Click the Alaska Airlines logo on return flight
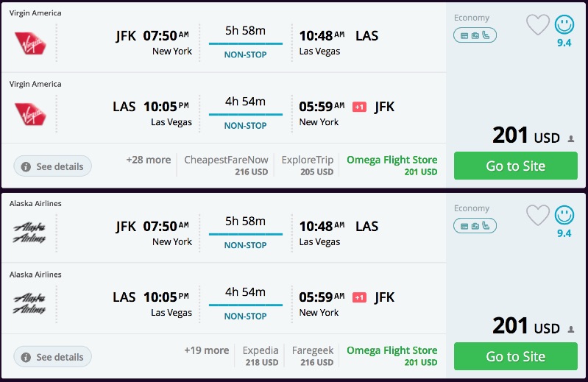This screenshot has width=588, height=382. tap(30, 305)
